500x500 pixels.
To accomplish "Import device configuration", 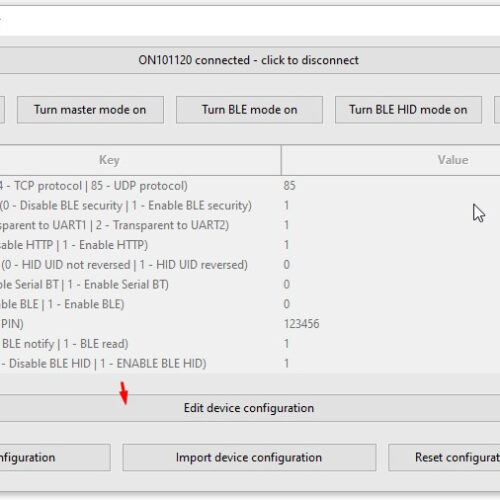I will pos(249,457).
